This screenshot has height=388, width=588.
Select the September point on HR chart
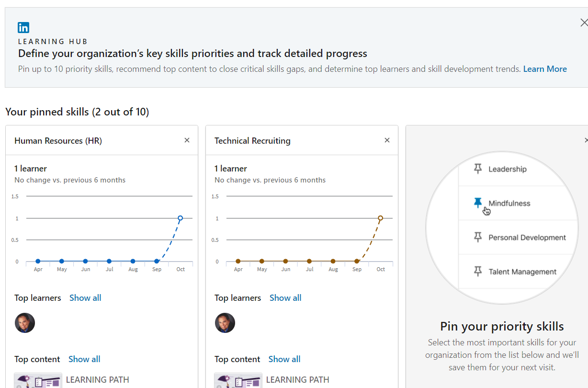pyautogui.click(x=157, y=262)
